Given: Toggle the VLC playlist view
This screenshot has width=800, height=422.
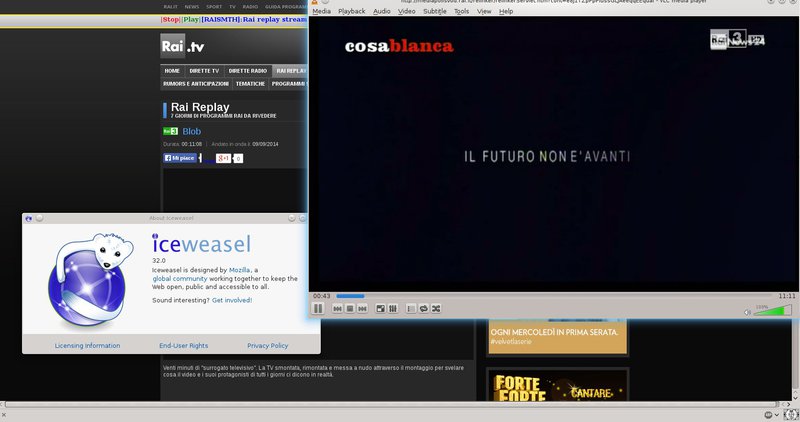Looking at the screenshot, I should (411, 309).
